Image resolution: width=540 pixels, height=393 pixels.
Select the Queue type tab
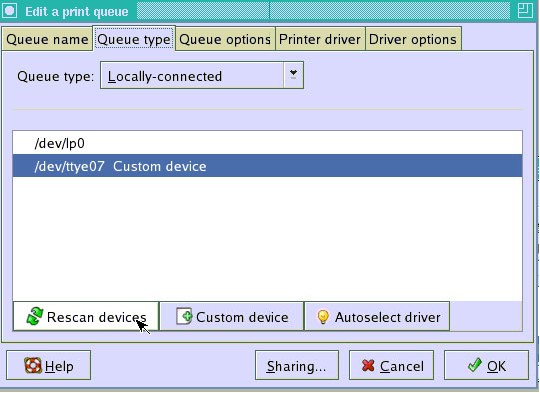pyautogui.click(x=134, y=39)
